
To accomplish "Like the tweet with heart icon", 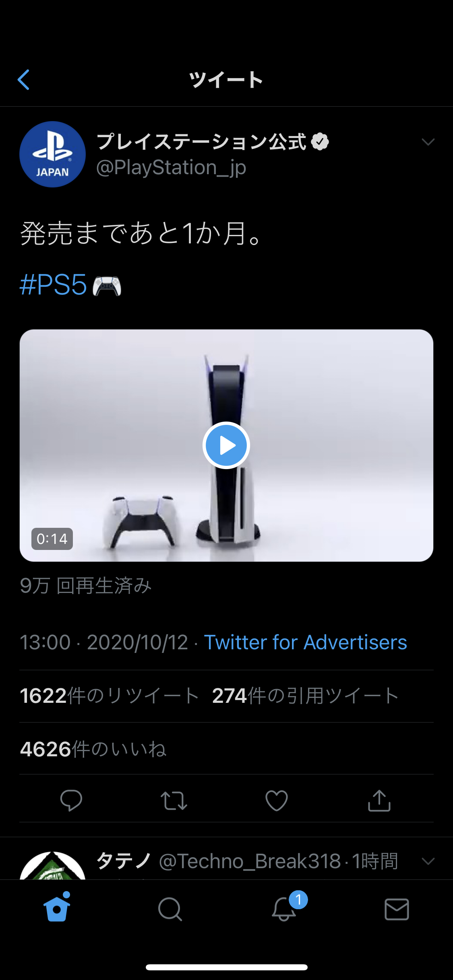I will click(x=277, y=801).
